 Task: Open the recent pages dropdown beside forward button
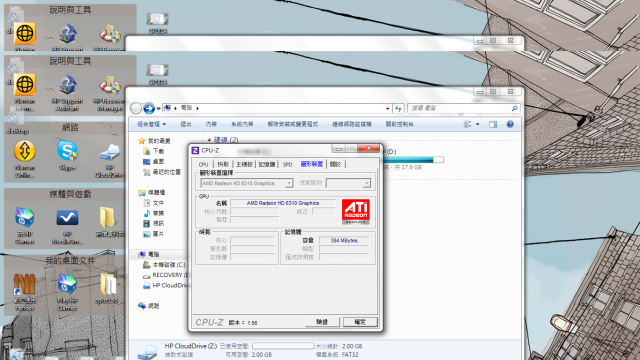tap(158, 109)
